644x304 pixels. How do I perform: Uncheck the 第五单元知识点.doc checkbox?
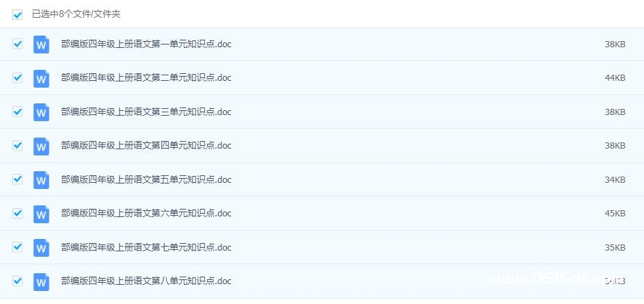17,179
